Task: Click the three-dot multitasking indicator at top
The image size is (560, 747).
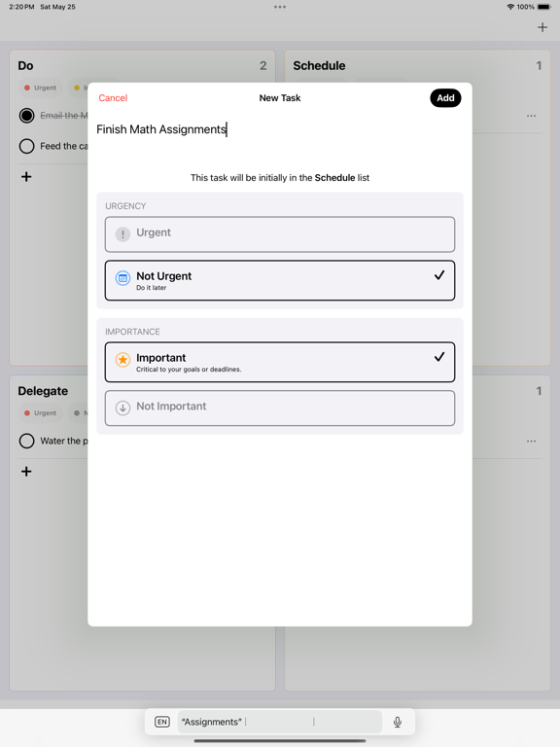Action: 280,7
